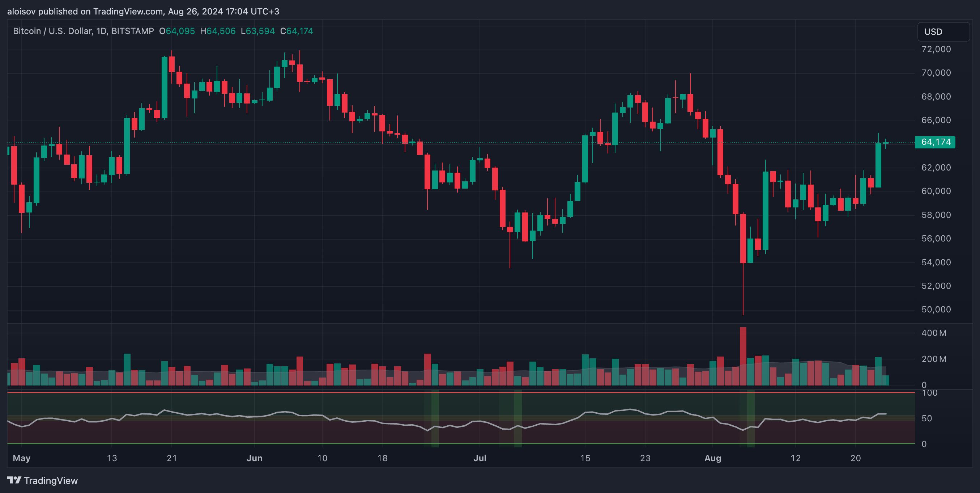Click the close value C64,174

[x=297, y=31]
